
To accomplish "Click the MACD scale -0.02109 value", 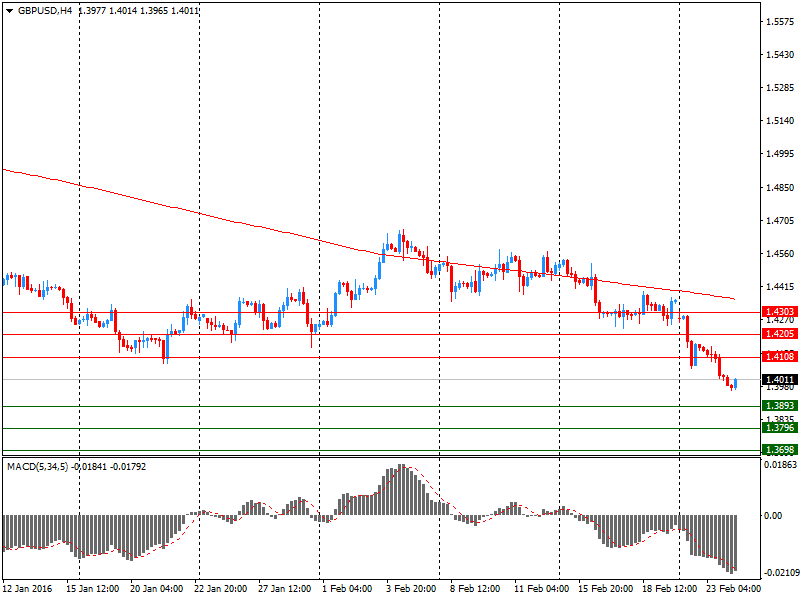I will (x=782, y=572).
